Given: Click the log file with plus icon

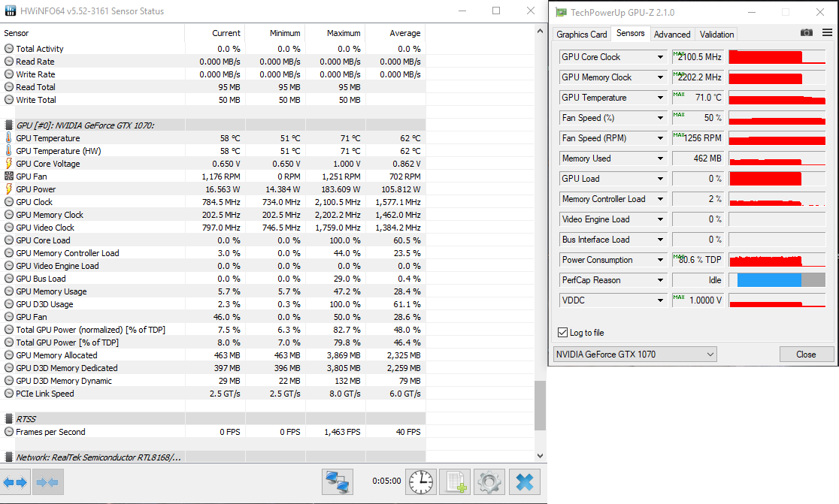Looking at the screenshot, I should point(456,482).
